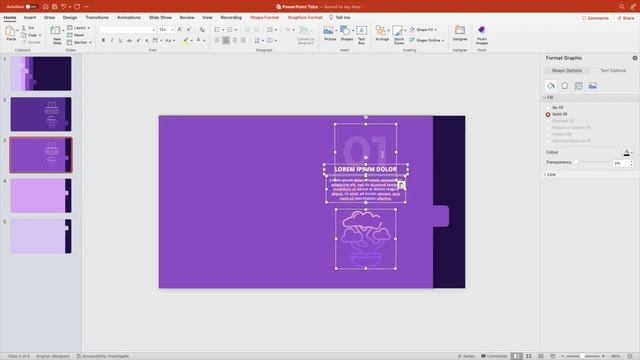Click the Home icon in title bar

coord(45,7)
